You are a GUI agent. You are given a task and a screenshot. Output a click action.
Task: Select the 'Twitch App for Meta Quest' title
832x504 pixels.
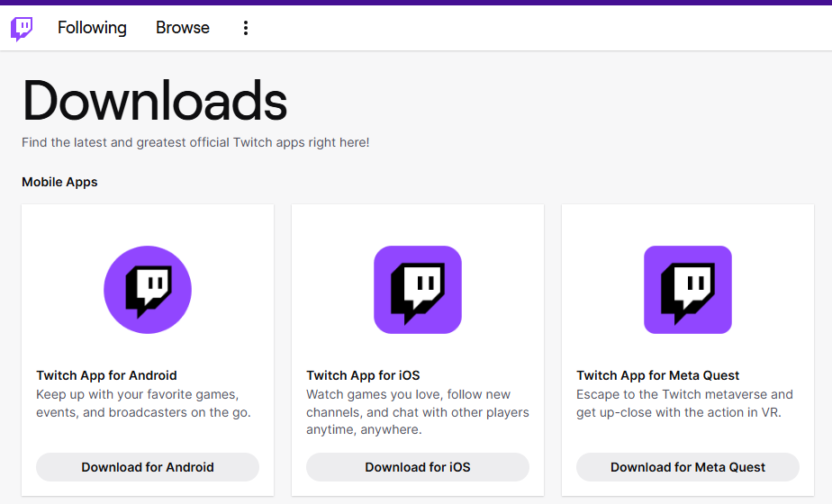(x=657, y=375)
